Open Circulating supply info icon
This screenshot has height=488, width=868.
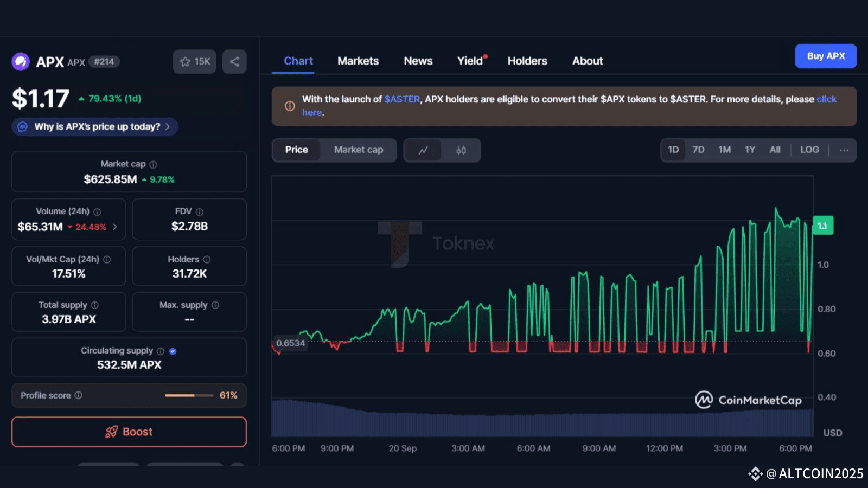tap(161, 351)
